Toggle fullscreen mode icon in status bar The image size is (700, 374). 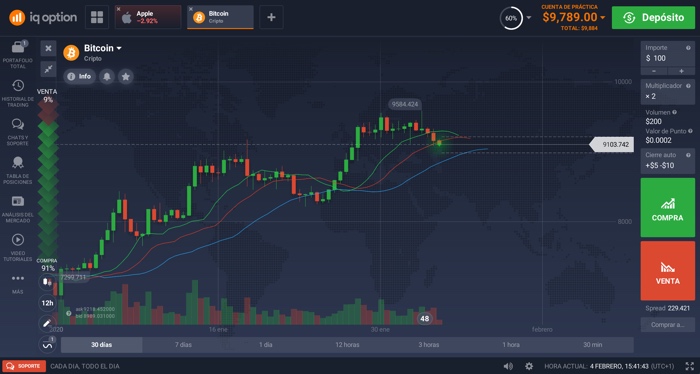689,366
